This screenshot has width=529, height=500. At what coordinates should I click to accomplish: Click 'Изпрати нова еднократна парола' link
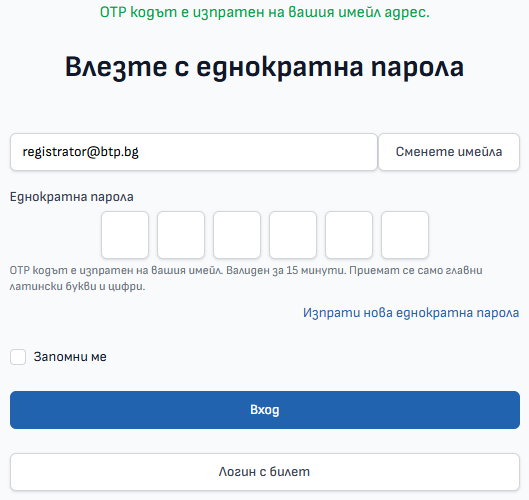(x=411, y=313)
